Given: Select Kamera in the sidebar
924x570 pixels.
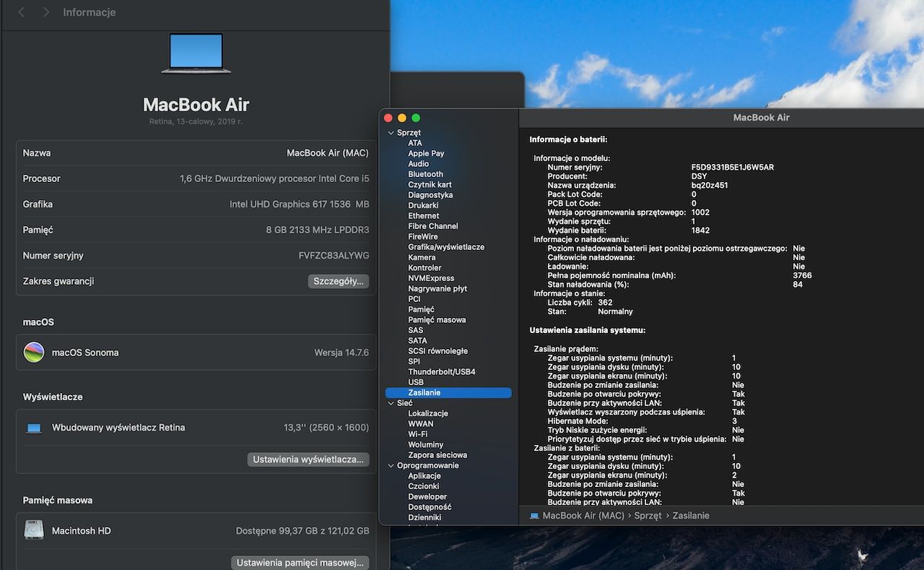Looking at the screenshot, I should (x=422, y=257).
